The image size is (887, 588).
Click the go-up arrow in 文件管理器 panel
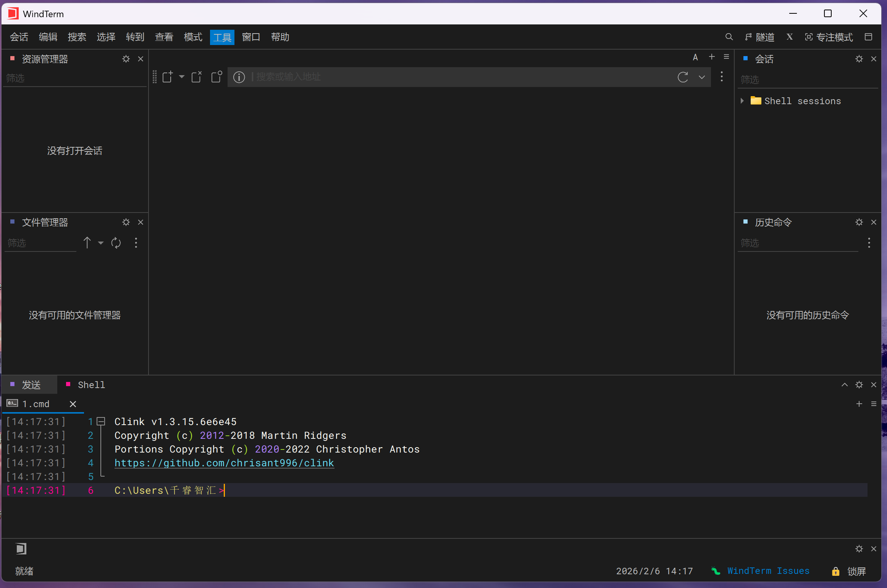[x=87, y=243]
